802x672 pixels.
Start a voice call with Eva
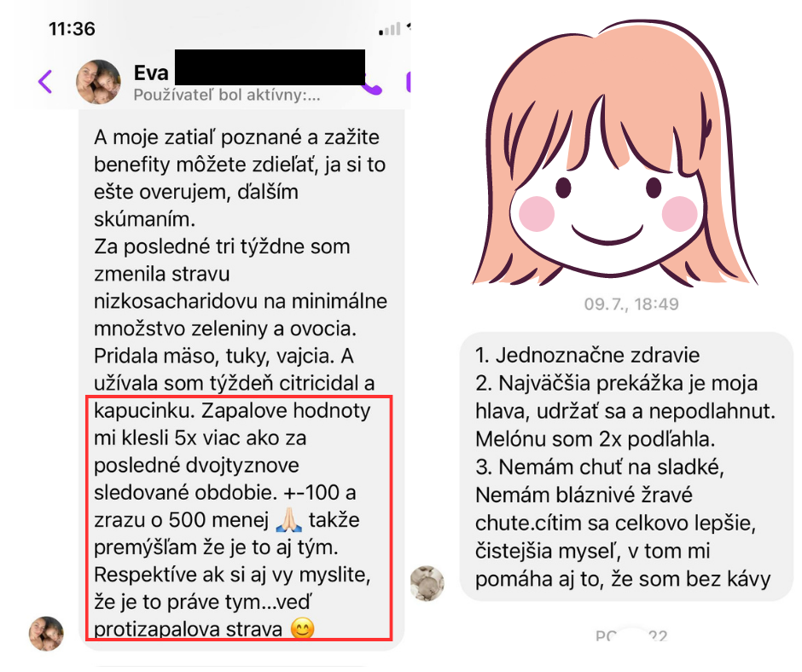373,87
